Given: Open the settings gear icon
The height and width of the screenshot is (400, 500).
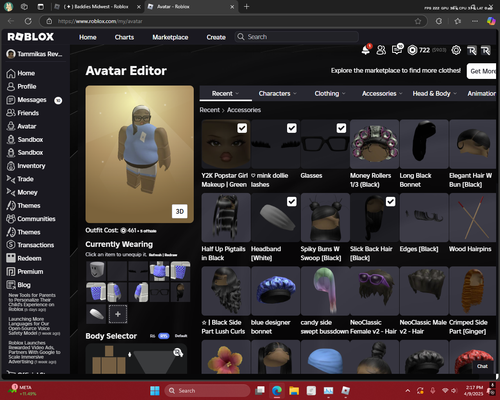Looking at the screenshot, I should click(456, 50).
